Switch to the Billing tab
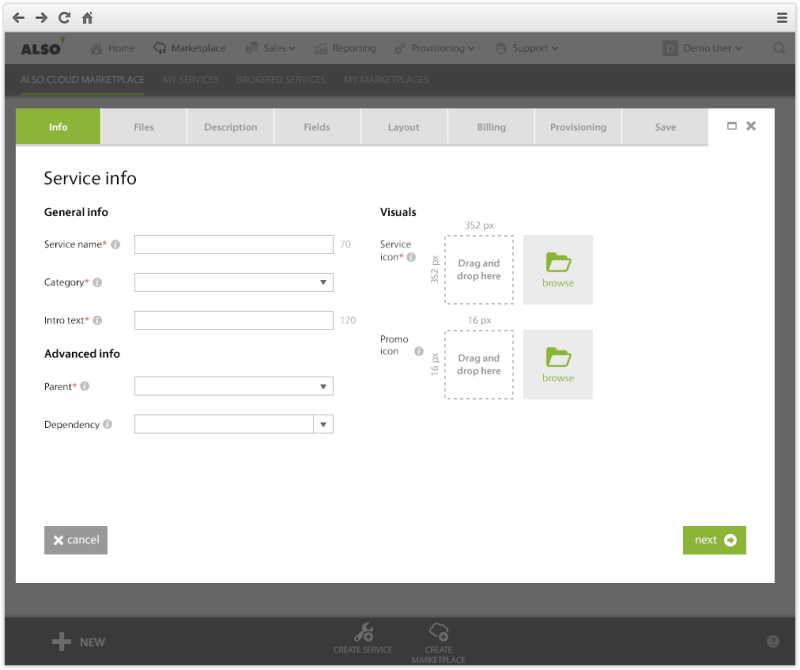This screenshot has width=800, height=670. pos(491,127)
